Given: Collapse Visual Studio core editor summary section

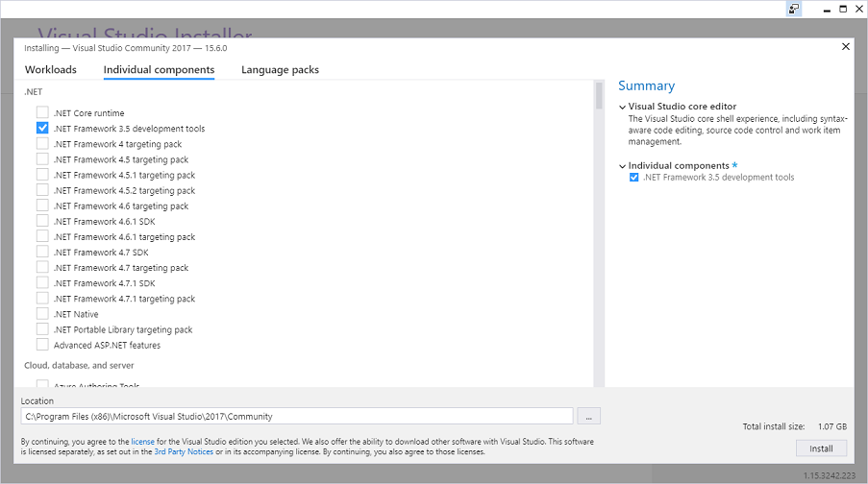Looking at the screenshot, I should coord(622,107).
